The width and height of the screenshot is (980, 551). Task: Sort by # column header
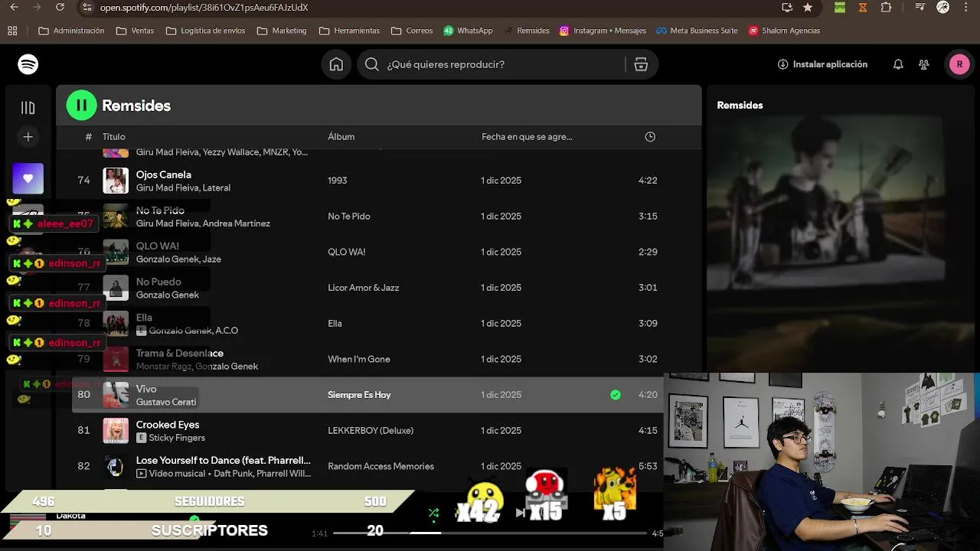(x=89, y=137)
